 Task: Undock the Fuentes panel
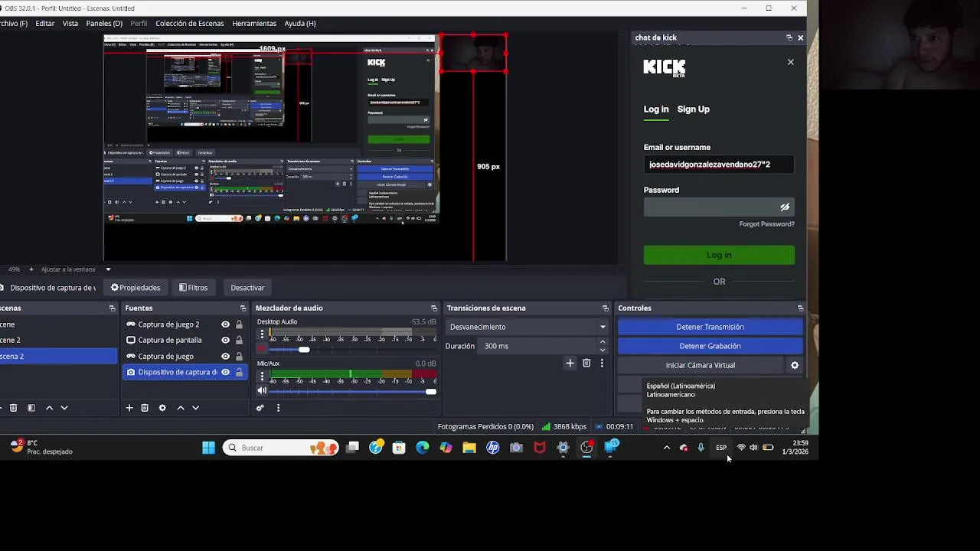(x=243, y=308)
